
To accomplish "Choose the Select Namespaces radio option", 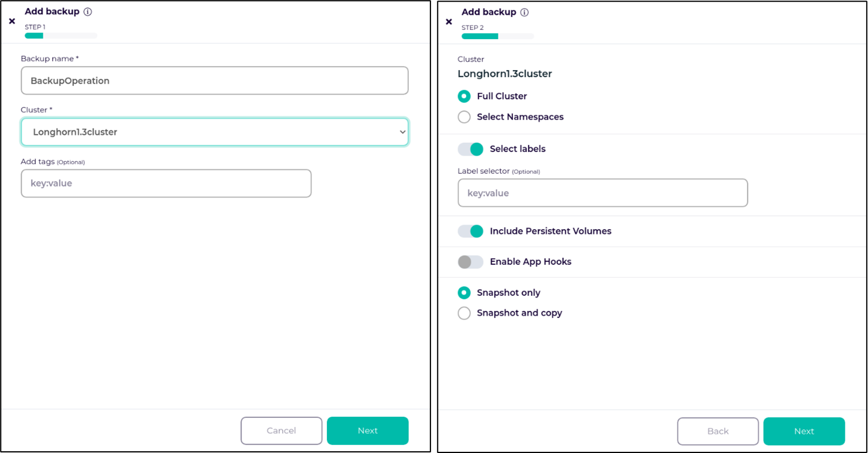I will [x=464, y=117].
